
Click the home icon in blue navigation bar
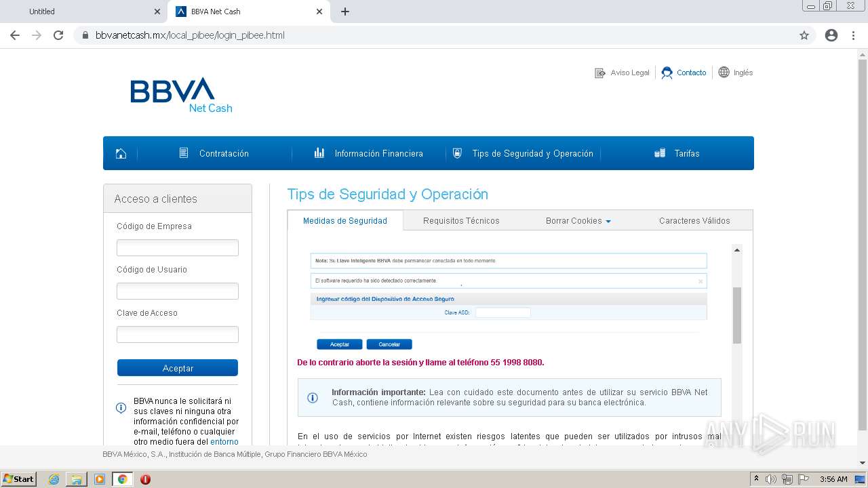tap(121, 153)
